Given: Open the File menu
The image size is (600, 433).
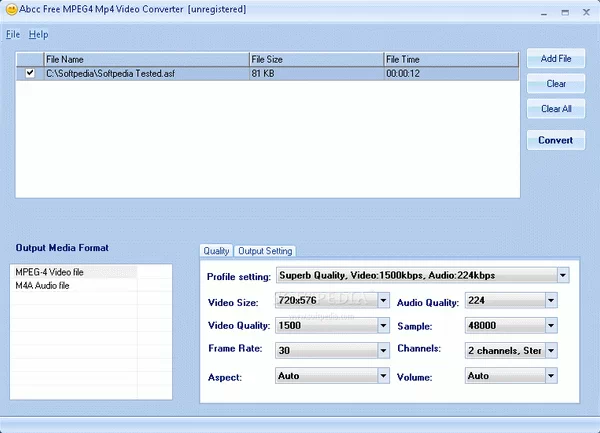Looking at the screenshot, I should tap(13, 34).
